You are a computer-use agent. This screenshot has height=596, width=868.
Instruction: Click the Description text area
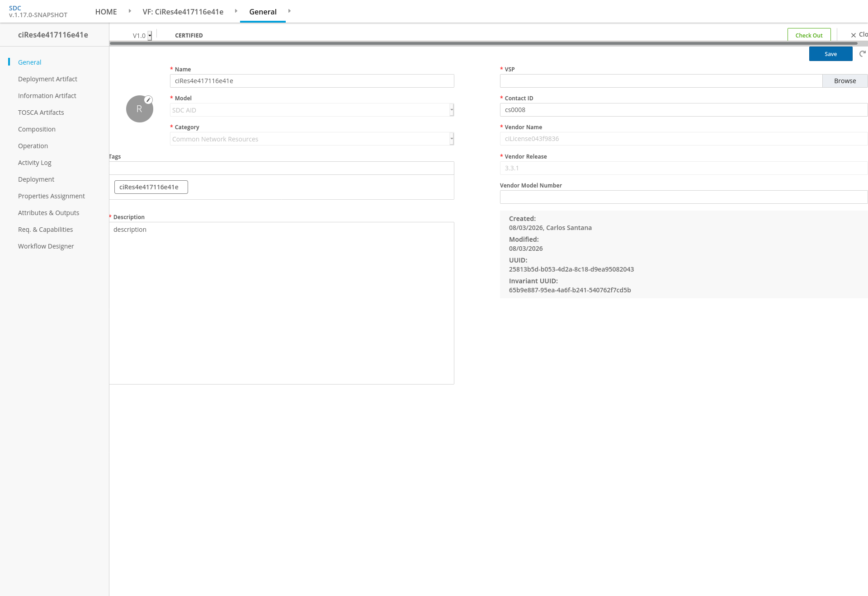tap(281, 303)
